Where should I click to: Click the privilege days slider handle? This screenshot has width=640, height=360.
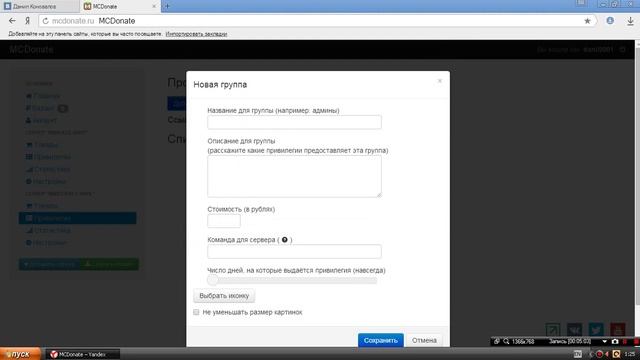[x=213, y=280]
